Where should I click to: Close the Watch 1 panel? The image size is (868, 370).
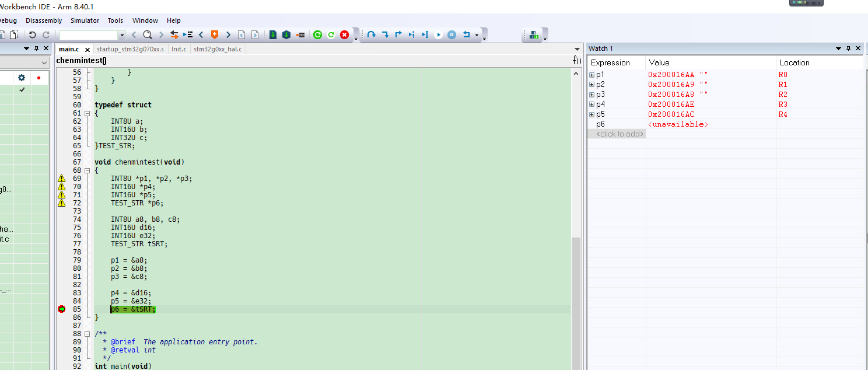(x=857, y=48)
